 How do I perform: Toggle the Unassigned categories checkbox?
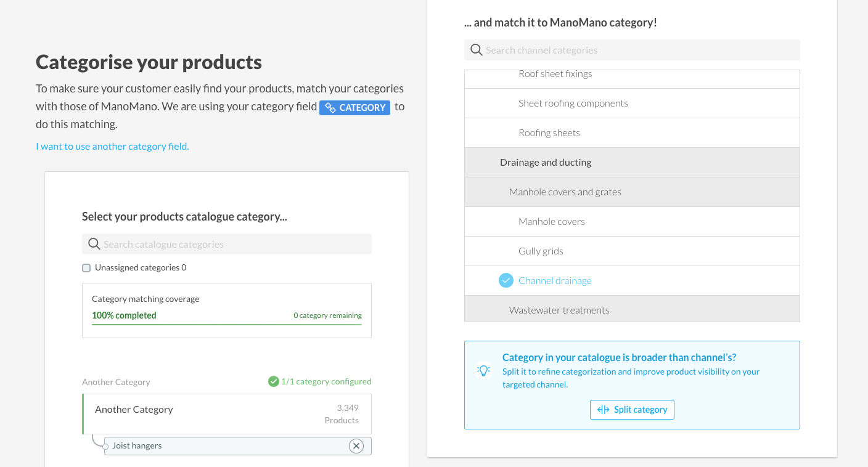tap(86, 268)
